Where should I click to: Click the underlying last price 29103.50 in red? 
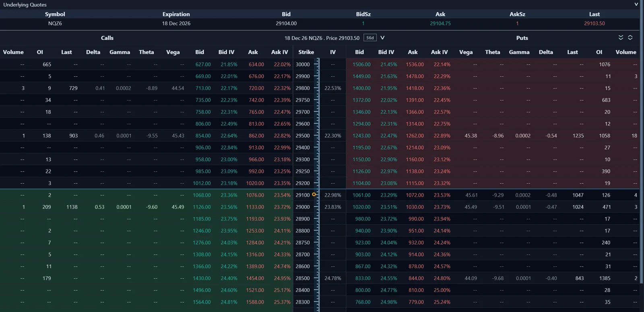coord(594,23)
